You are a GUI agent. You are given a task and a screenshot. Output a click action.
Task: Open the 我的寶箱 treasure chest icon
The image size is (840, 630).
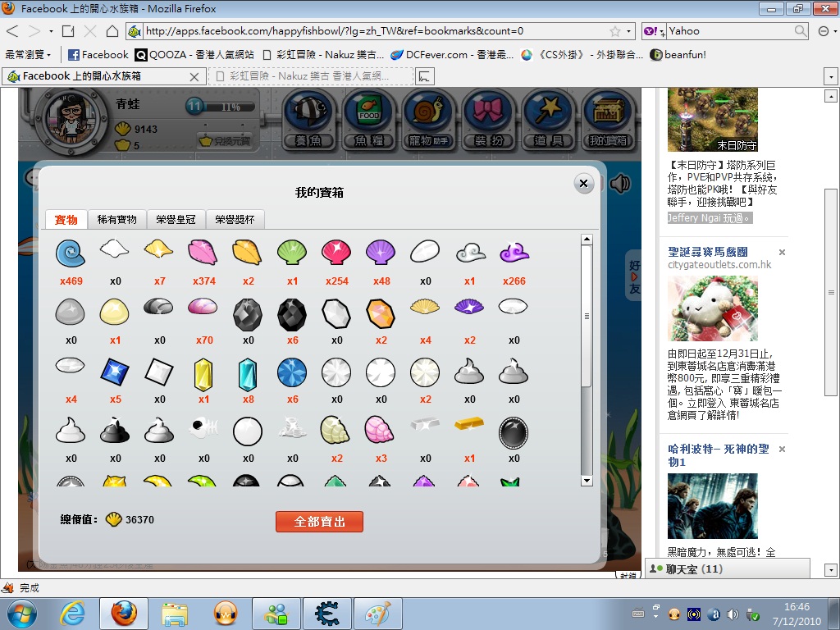click(x=608, y=119)
